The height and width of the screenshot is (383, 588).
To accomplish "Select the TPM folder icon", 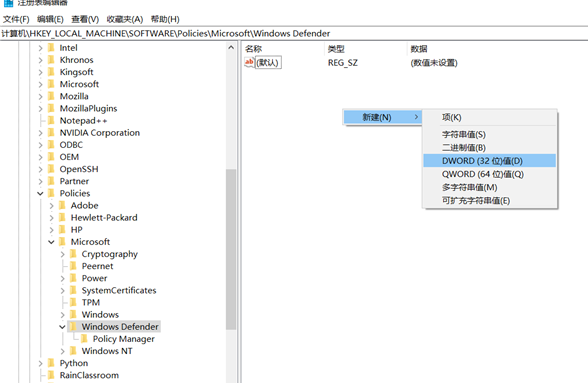I will [x=74, y=302].
